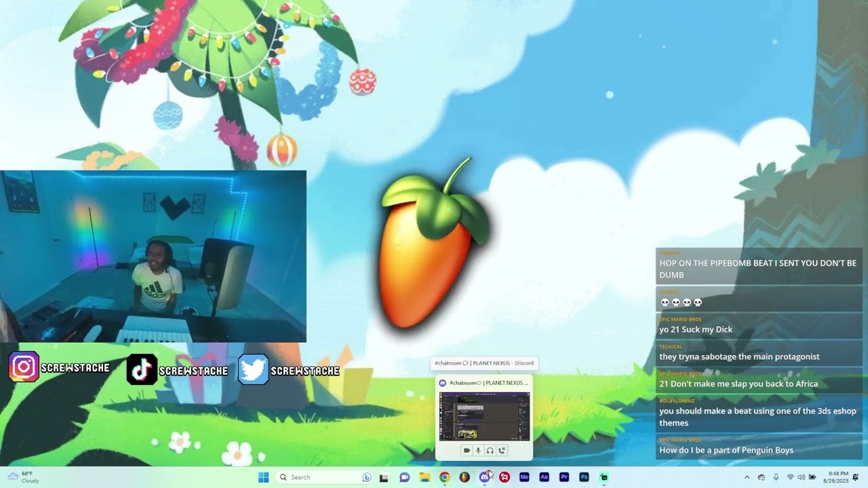Image resolution: width=868 pixels, height=488 pixels.
Task: Open Wi-Fi network settings in tray
Action: click(x=790, y=477)
